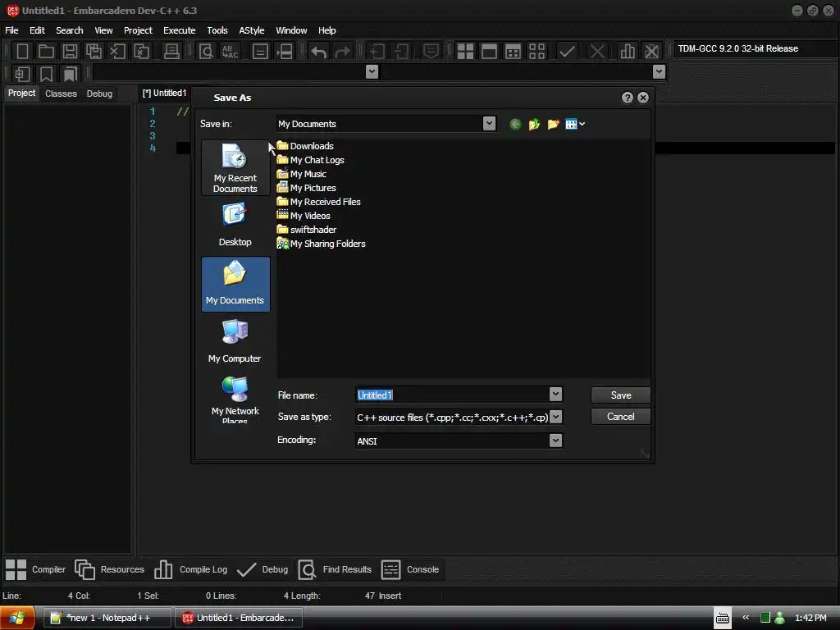Select My Recent Documents in places bar
840x630 pixels.
coord(235,168)
